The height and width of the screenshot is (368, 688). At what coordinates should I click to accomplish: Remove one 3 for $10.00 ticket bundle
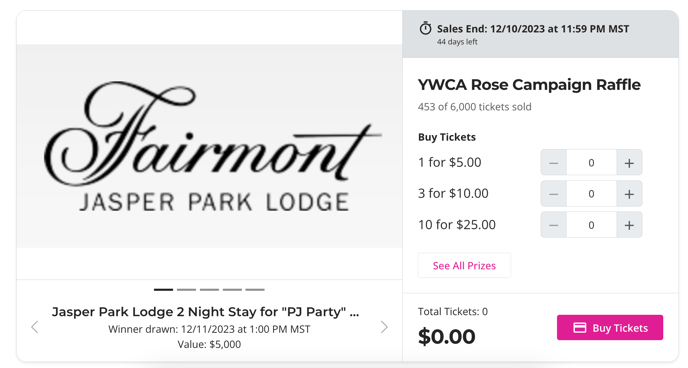coord(554,194)
